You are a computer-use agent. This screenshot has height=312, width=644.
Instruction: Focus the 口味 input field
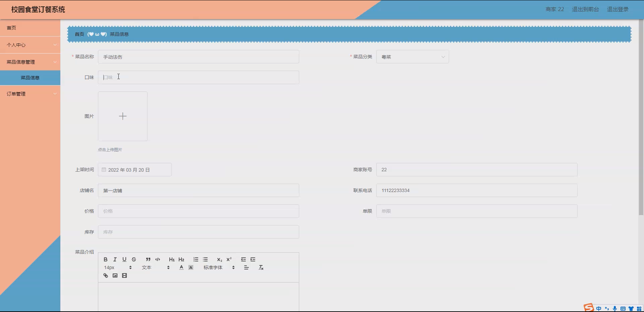pyautogui.click(x=199, y=77)
